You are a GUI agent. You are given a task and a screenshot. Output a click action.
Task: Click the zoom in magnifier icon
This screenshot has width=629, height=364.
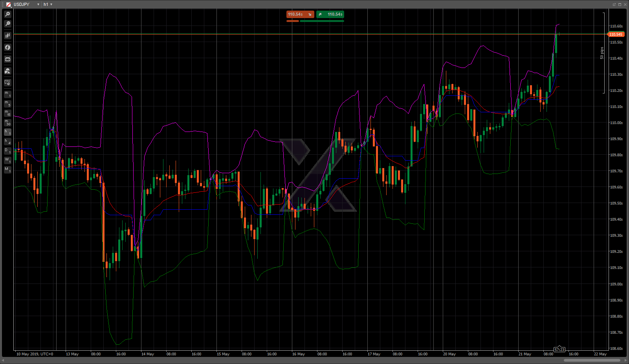7,14
